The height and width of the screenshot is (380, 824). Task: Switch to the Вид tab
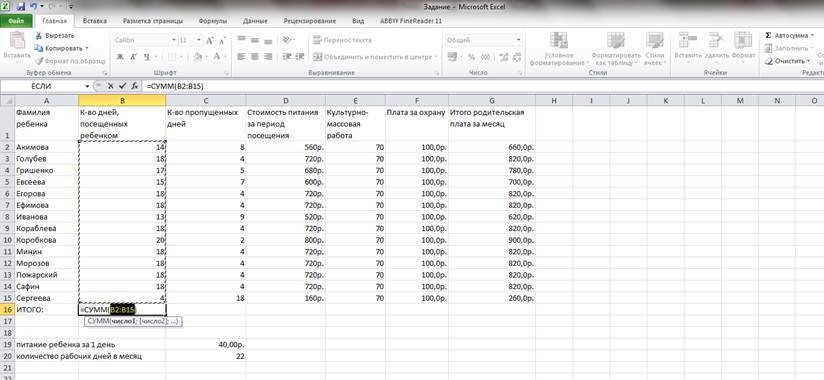click(x=358, y=22)
